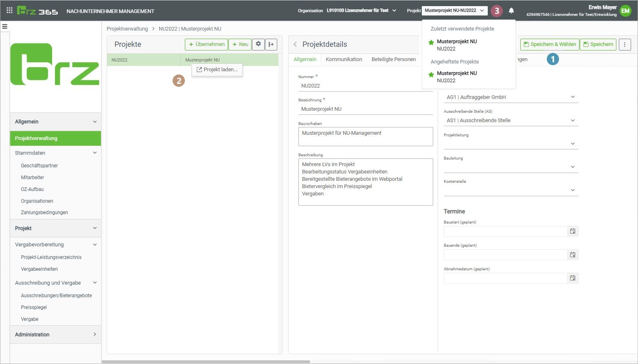Screen dimensions: 638x364
Task: Open the AG1 | Auftraggeber GmbH dropdown
Action: (511, 97)
